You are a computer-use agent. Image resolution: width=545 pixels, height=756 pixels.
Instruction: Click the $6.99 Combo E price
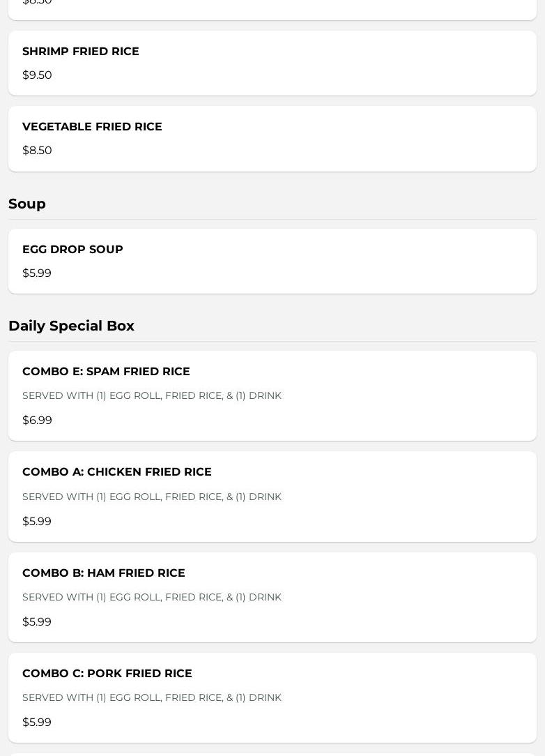click(37, 420)
